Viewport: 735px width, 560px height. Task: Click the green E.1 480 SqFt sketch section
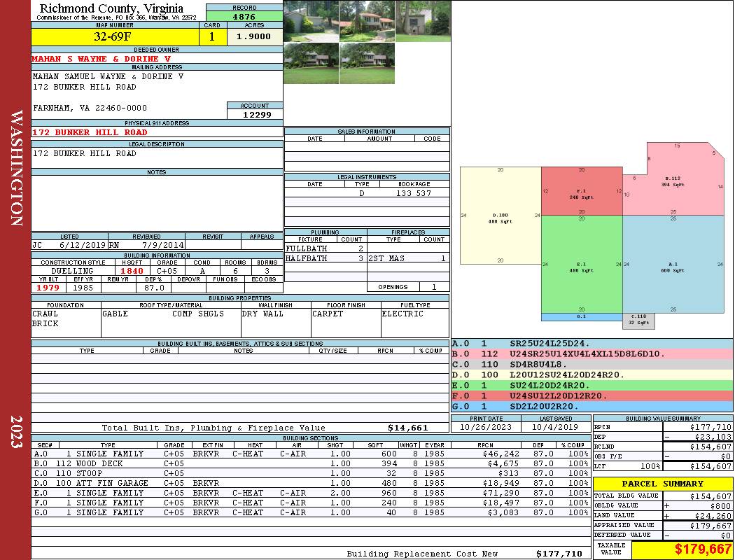point(582,265)
